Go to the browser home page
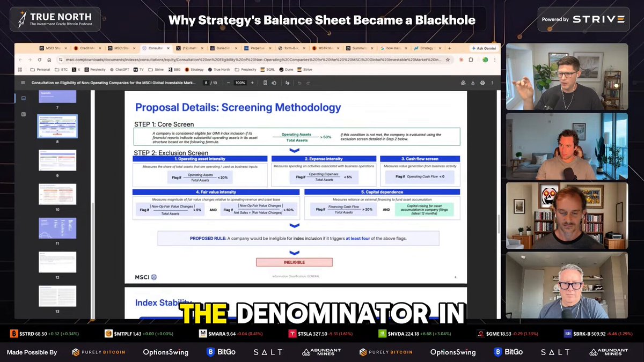 [x=49, y=60]
